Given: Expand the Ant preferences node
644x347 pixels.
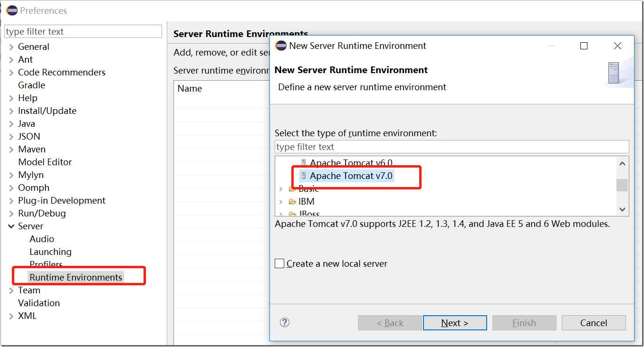Looking at the screenshot, I should (x=11, y=60).
